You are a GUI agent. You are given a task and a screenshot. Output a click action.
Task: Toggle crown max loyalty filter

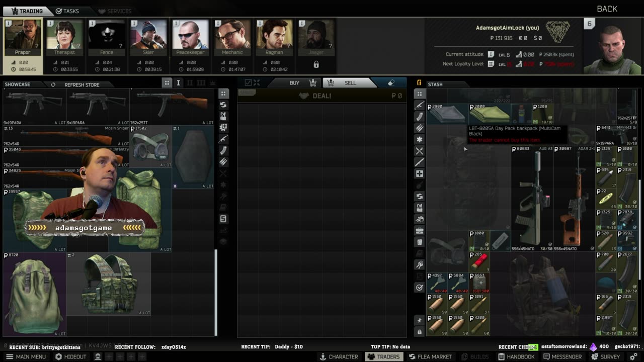click(212, 83)
